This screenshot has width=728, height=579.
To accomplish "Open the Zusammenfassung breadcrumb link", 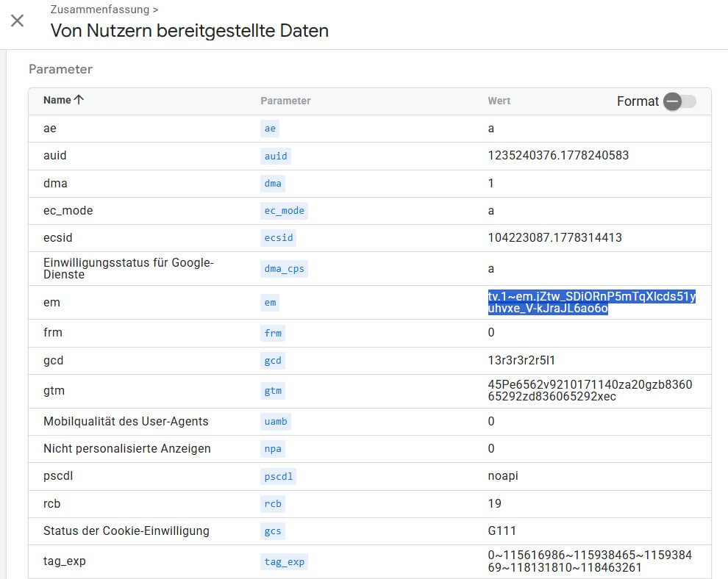I will [x=100, y=10].
